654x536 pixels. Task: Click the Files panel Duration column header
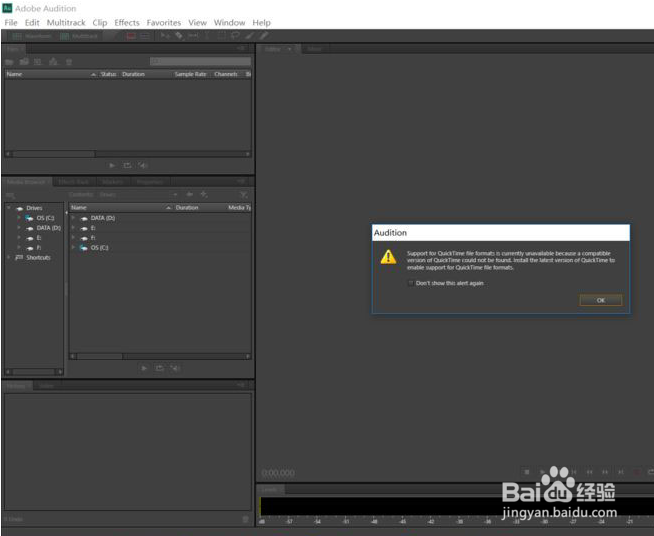[x=133, y=74]
